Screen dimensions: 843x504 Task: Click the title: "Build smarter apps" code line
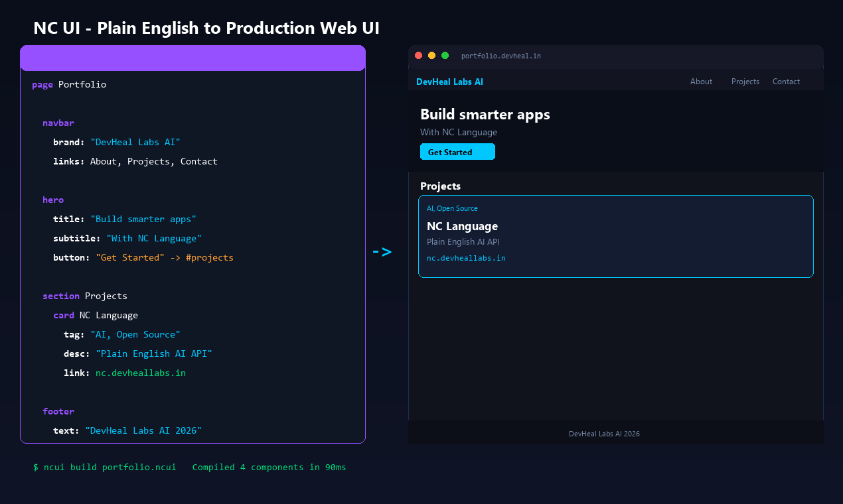[x=125, y=220]
